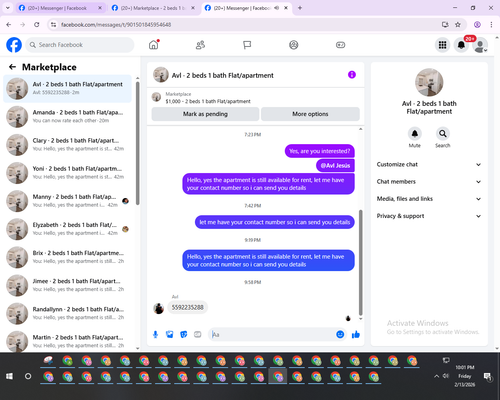
Task: Show hidden system tray icons
Action: point(436,376)
